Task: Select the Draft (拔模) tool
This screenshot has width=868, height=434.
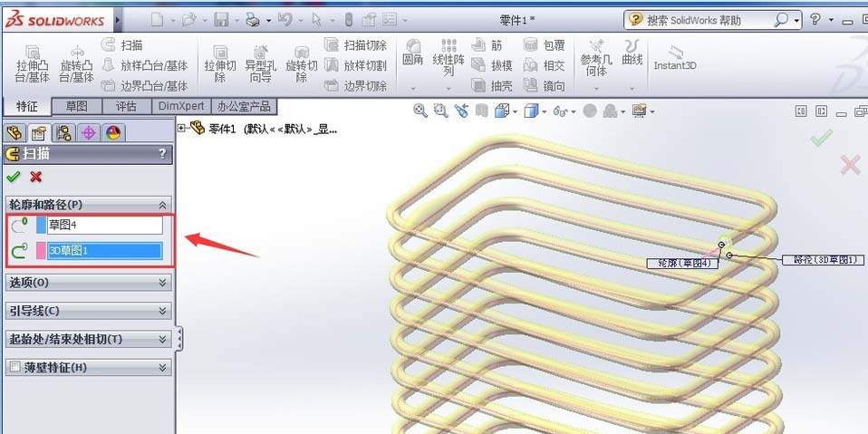Action: [492, 65]
